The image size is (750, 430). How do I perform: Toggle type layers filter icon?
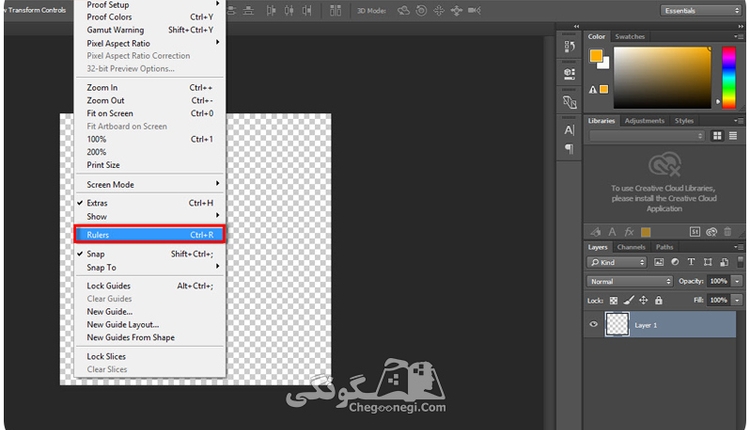(691, 262)
